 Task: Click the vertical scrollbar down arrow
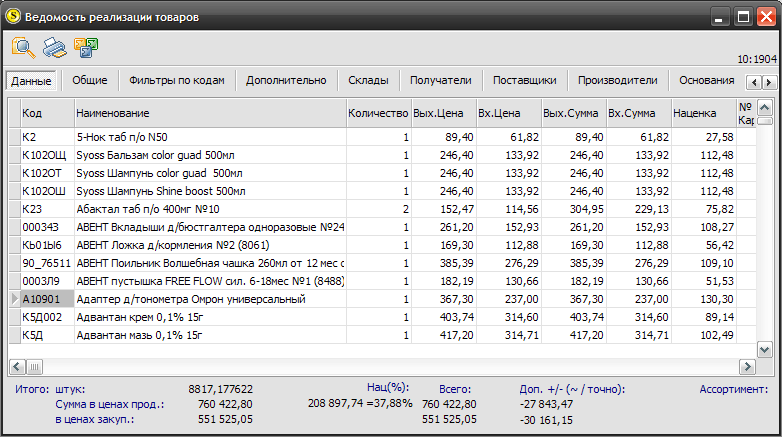765,350
